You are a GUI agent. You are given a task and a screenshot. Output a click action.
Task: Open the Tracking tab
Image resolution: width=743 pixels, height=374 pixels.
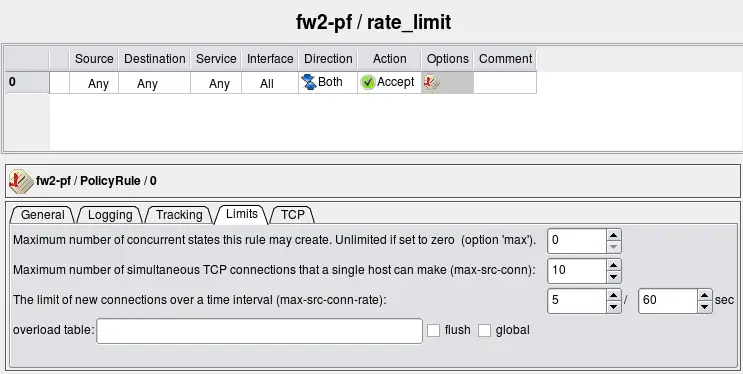click(x=179, y=215)
